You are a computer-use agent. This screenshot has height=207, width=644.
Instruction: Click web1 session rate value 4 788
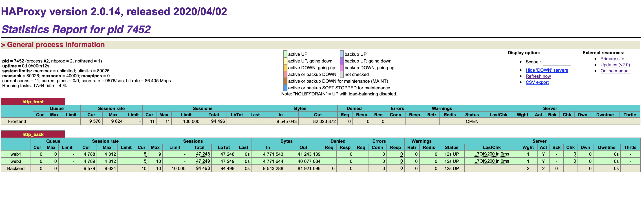click(x=89, y=154)
